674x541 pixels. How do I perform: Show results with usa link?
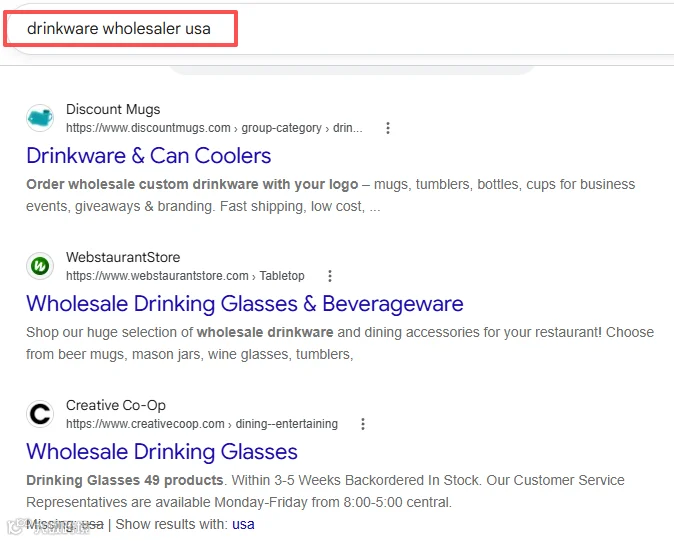[243, 524]
